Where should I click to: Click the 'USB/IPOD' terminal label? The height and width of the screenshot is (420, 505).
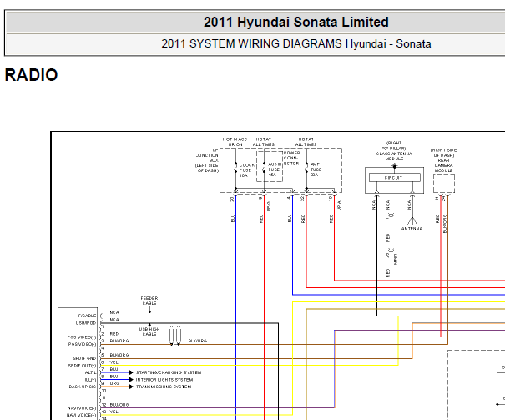[x=86, y=323]
